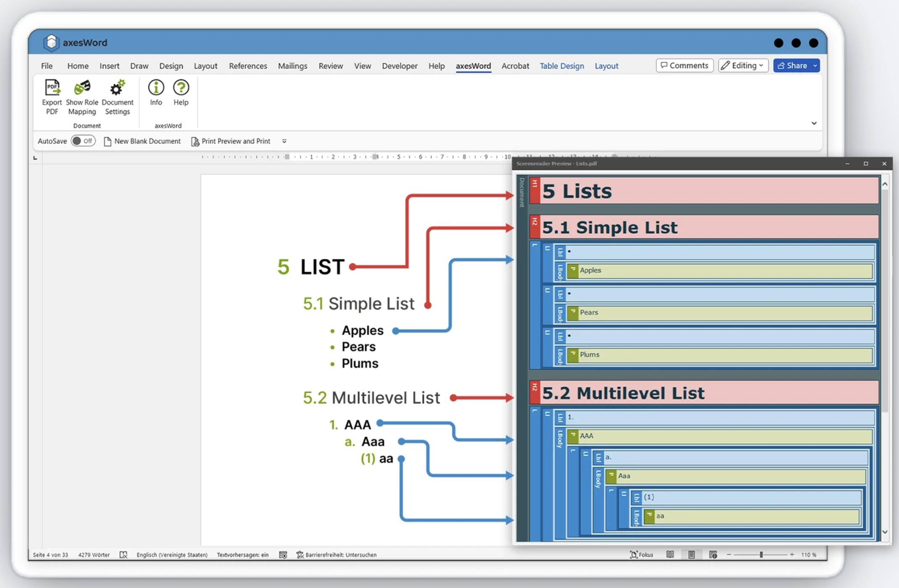
Task: Open the Design tab
Action: point(171,66)
